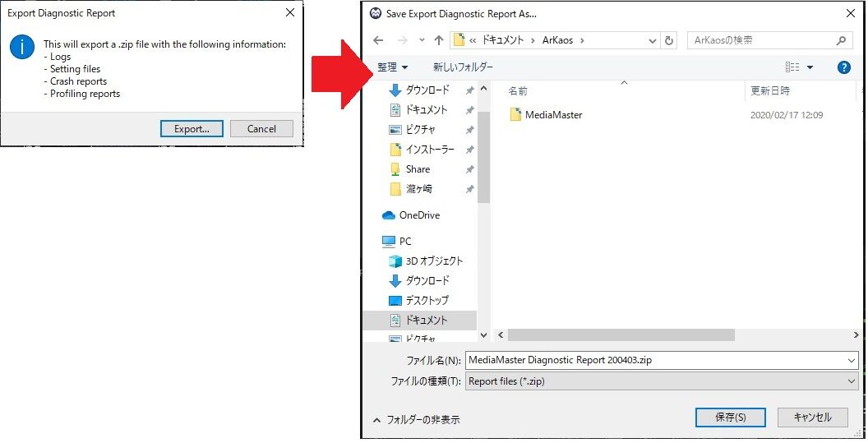Click キャンセル in save dialog
Viewport: 868px width, 443px height.
[812, 417]
